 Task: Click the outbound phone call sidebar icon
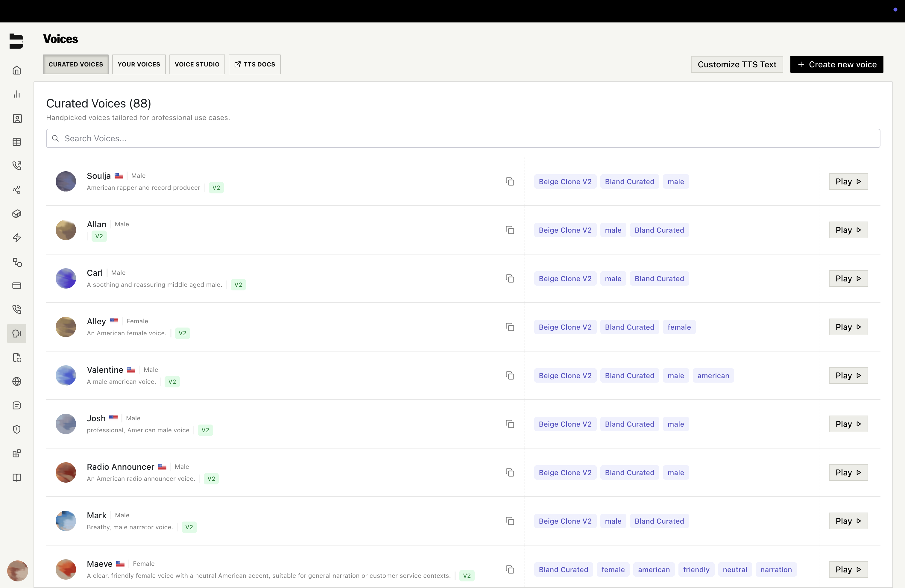click(x=17, y=166)
